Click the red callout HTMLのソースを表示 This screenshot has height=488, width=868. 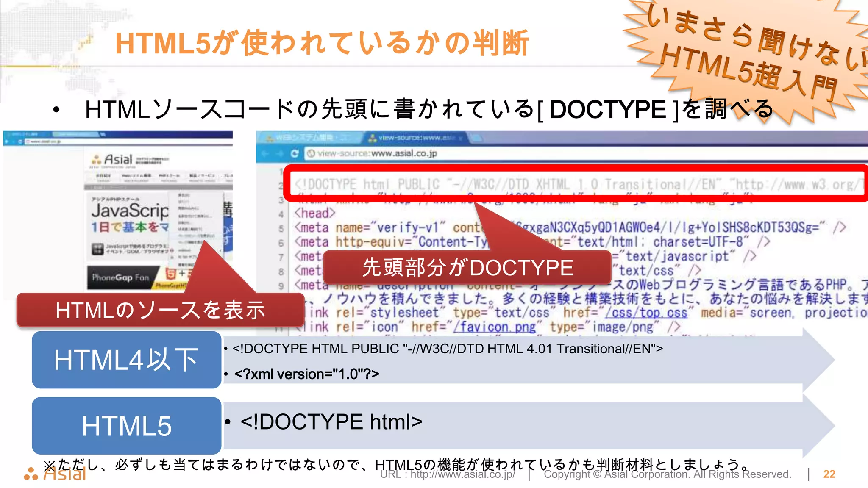point(160,310)
